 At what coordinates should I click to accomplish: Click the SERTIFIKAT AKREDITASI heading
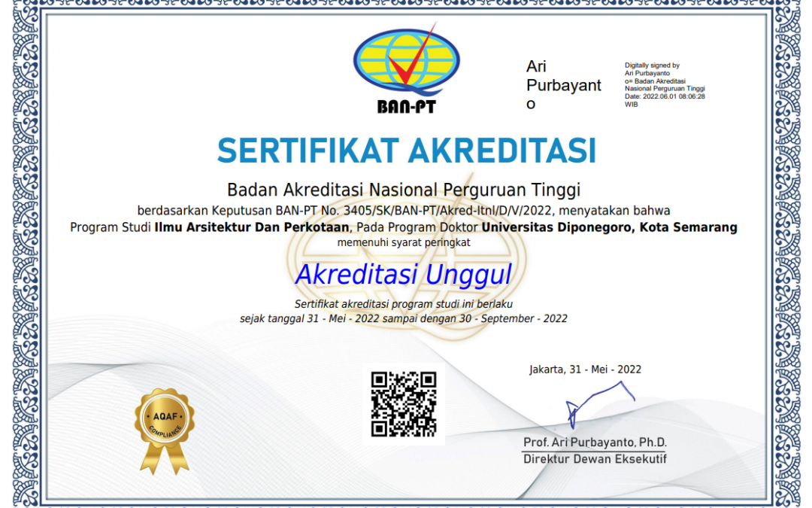406,151
